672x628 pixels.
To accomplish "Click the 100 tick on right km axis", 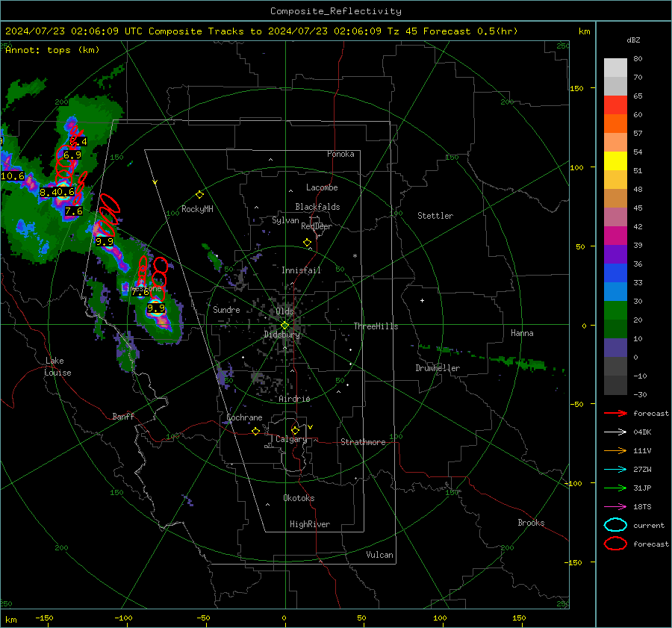I will (576, 167).
